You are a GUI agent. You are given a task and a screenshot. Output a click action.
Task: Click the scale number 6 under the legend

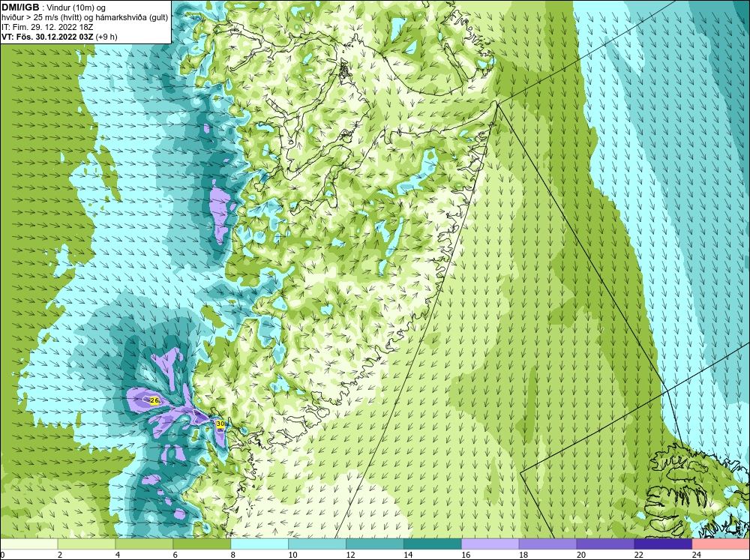click(x=175, y=555)
